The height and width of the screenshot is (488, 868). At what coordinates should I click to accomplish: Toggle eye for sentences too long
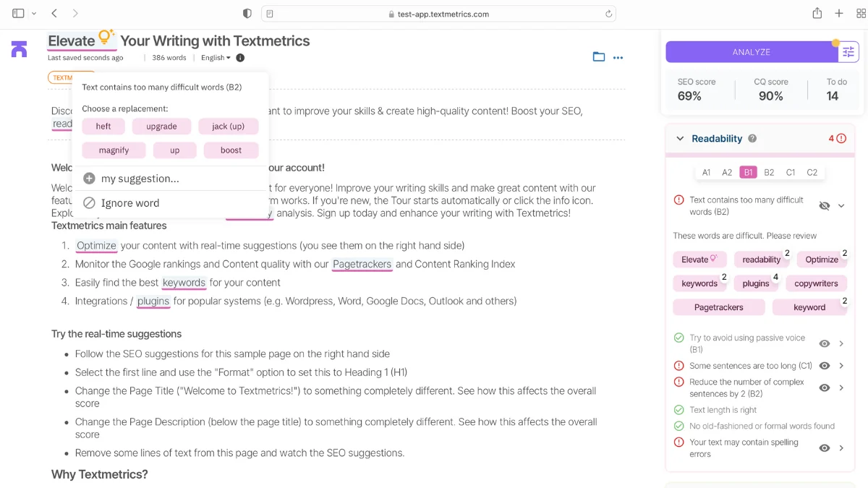click(824, 366)
